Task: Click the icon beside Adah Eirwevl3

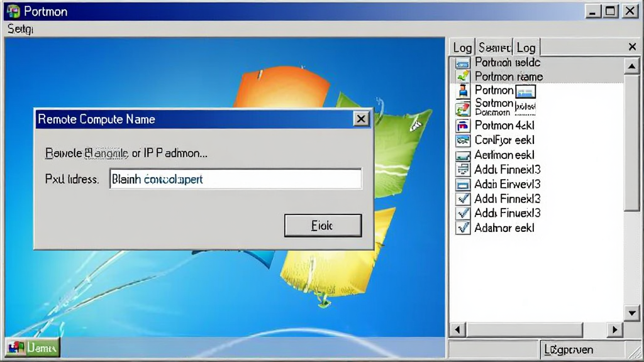Action: (x=462, y=185)
